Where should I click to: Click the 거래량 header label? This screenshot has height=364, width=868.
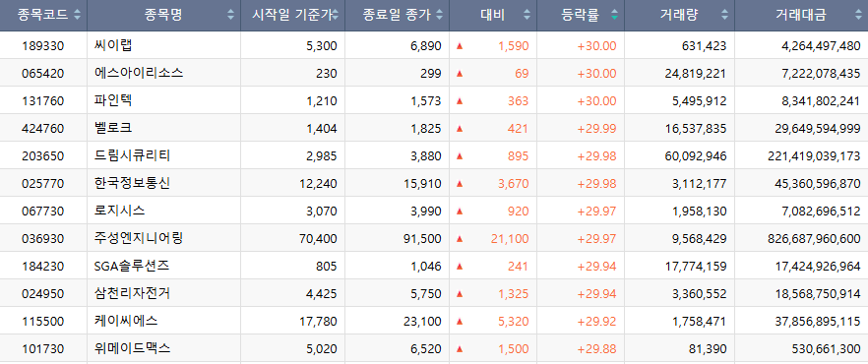[679, 16]
